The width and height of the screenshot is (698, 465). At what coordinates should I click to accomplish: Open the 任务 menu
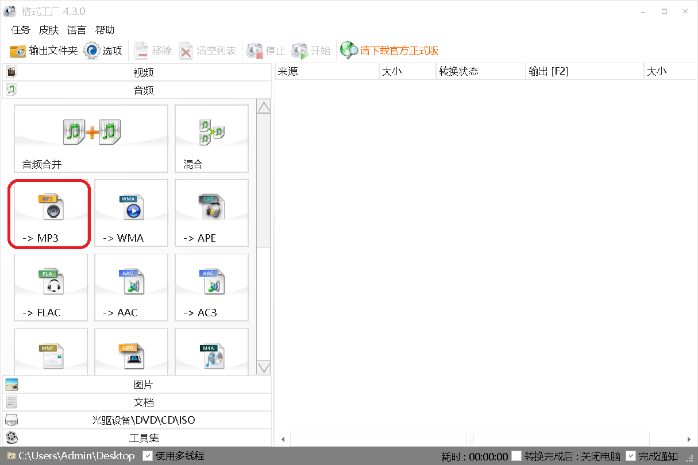[x=21, y=30]
